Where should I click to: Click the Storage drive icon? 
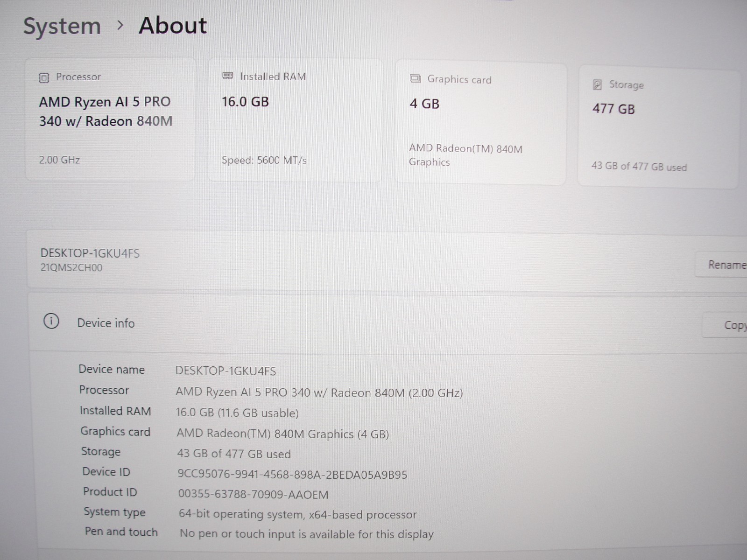(597, 84)
